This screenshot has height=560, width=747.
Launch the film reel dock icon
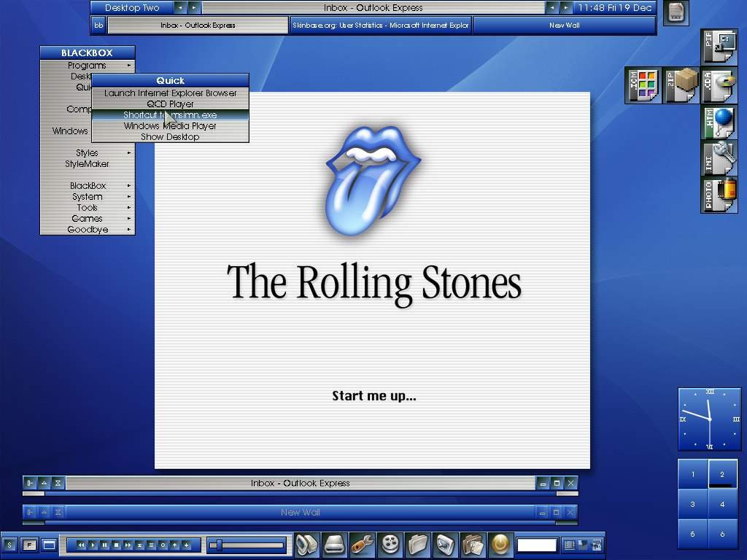tap(390, 544)
